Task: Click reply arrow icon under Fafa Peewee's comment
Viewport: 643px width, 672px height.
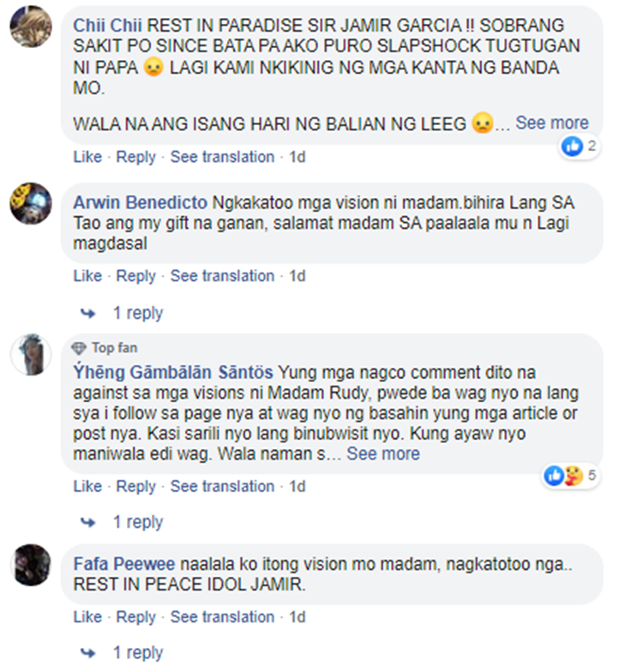Action: [x=87, y=653]
